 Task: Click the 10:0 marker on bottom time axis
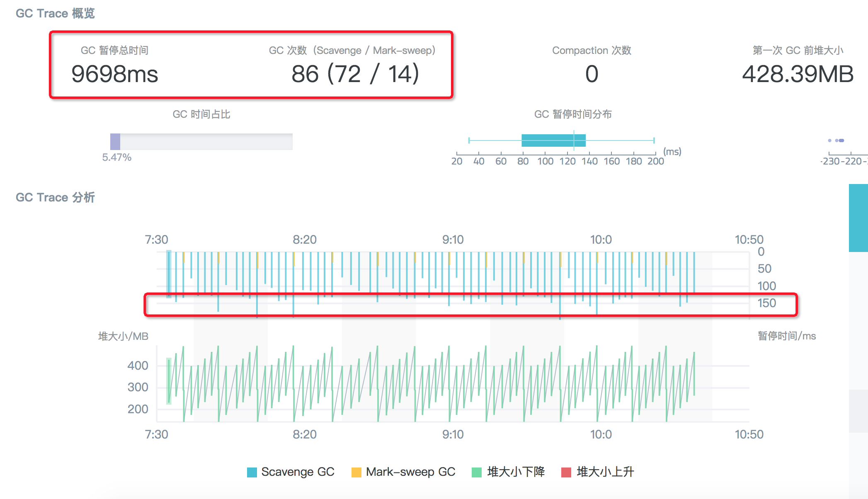pyautogui.click(x=601, y=434)
